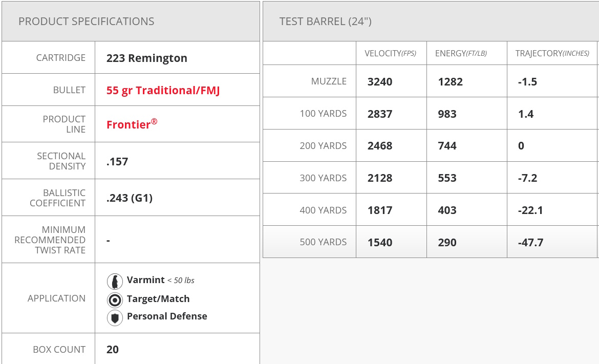
Task: Click the Product Specifications header
Action: coord(87,22)
